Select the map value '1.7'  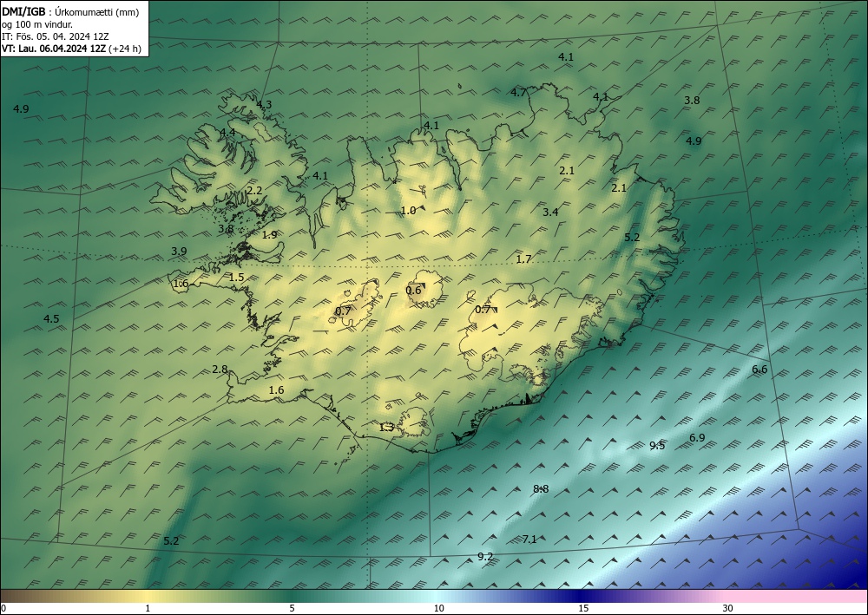pyautogui.click(x=523, y=258)
